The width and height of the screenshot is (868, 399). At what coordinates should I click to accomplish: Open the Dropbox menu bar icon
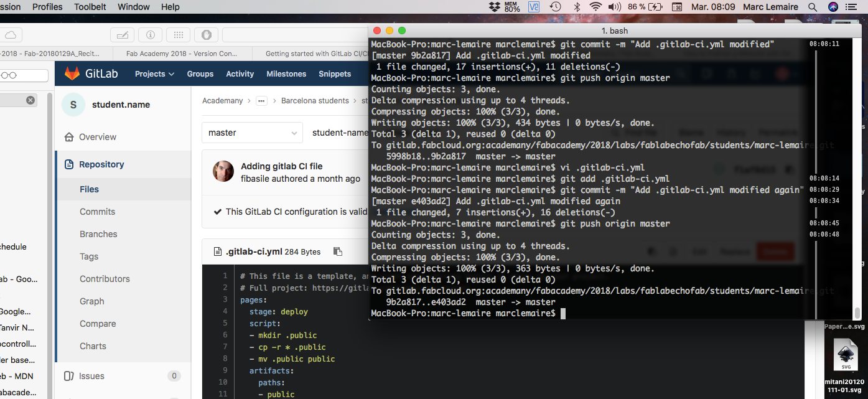pos(495,7)
